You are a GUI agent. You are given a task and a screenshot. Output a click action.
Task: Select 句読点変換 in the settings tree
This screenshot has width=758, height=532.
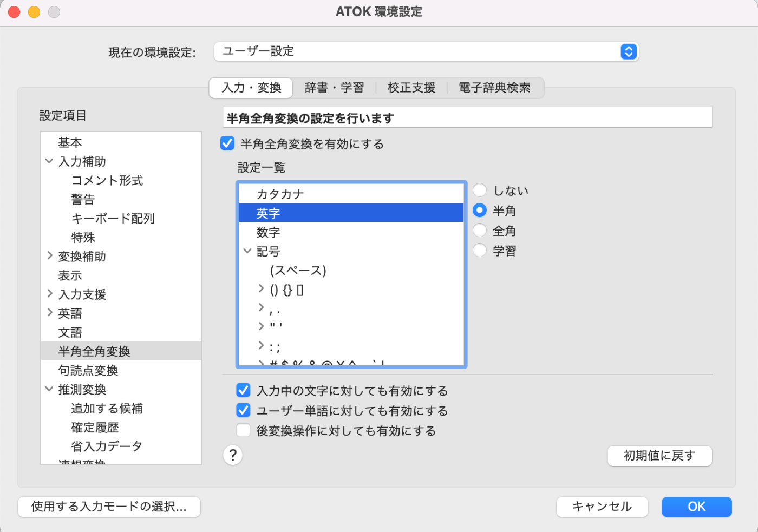121,370
